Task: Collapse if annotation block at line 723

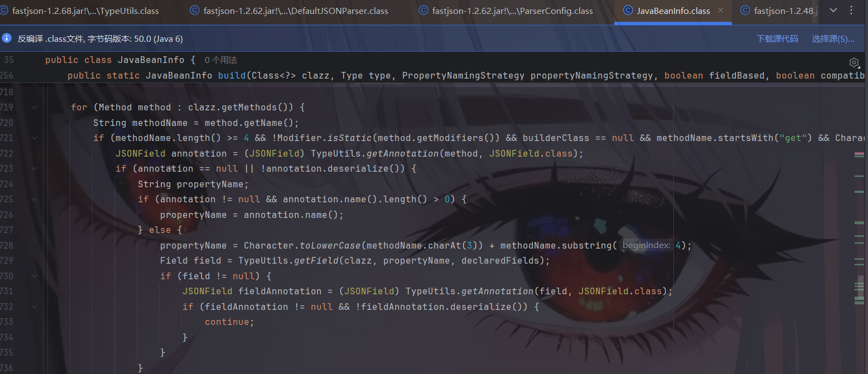Action: click(35, 168)
